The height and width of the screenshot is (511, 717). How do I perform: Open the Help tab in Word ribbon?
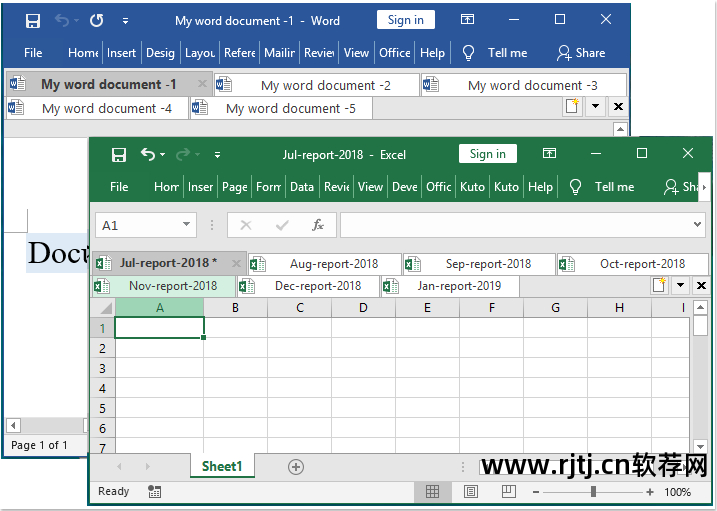click(x=432, y=53)
